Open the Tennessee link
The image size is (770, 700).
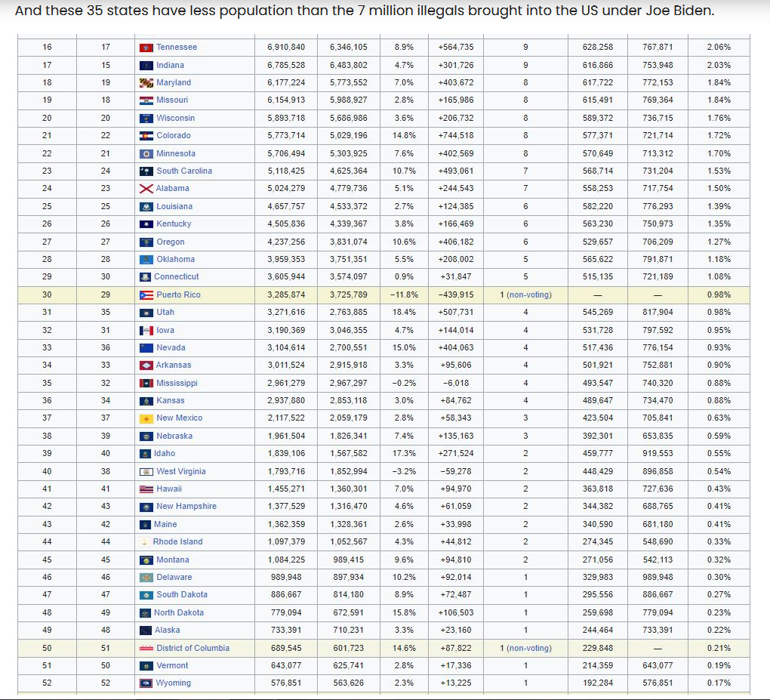point(177,47)
